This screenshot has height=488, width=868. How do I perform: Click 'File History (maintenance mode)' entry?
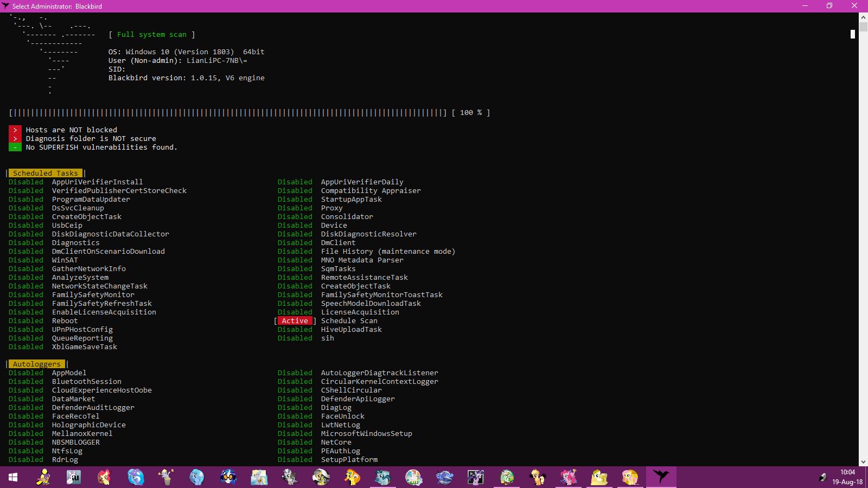(x=388, y=252)
